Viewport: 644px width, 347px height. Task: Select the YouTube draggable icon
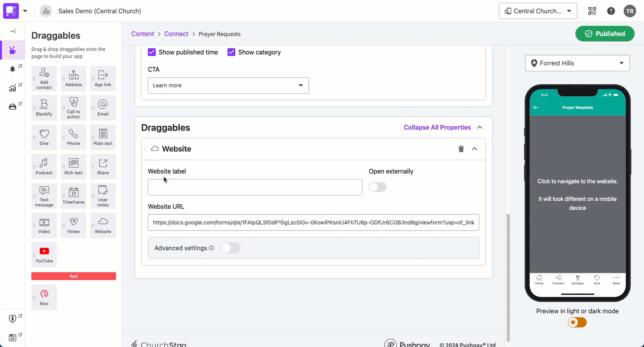(x=44, y=255)
